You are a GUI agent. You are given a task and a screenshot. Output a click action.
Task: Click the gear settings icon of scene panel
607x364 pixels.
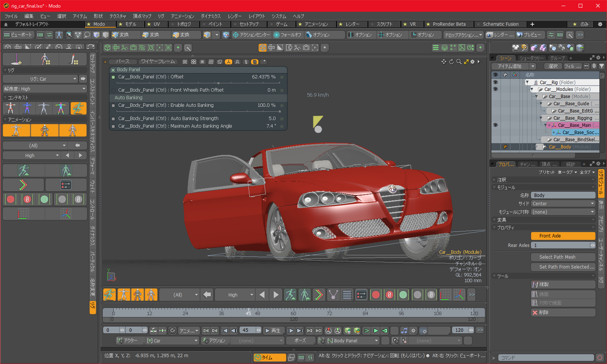click(x=598, y=58)
